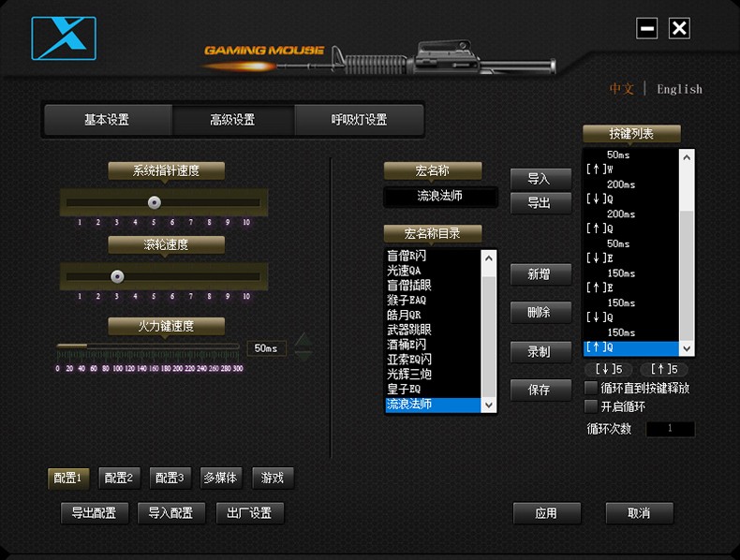Select 亚索EQ闪 in macro directory
Viewport: 740px width, 560px height.
pyautogui.click(x=409, y=360)
